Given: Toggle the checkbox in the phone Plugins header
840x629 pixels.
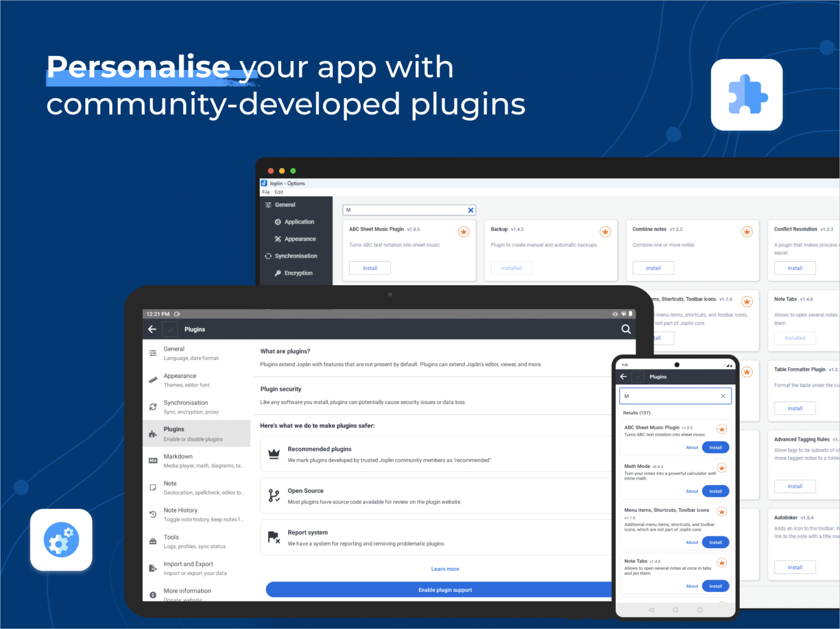Looking at the screenshot, I should 638,377.
